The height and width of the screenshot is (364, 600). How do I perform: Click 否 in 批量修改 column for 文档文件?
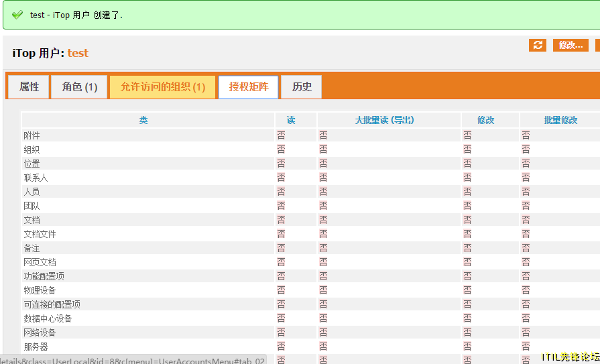tap(526, 234)
